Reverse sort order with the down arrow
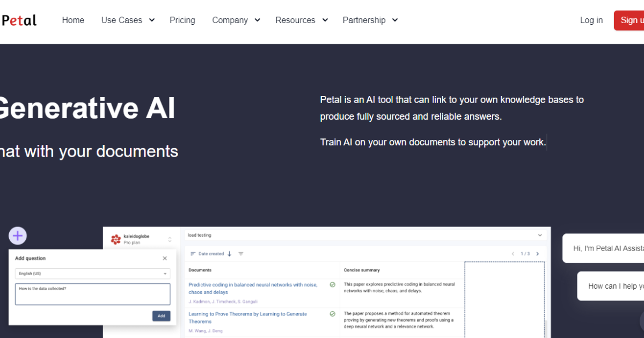Image resolution: width=644 pixels, height=338 pixels. (229, 254)
